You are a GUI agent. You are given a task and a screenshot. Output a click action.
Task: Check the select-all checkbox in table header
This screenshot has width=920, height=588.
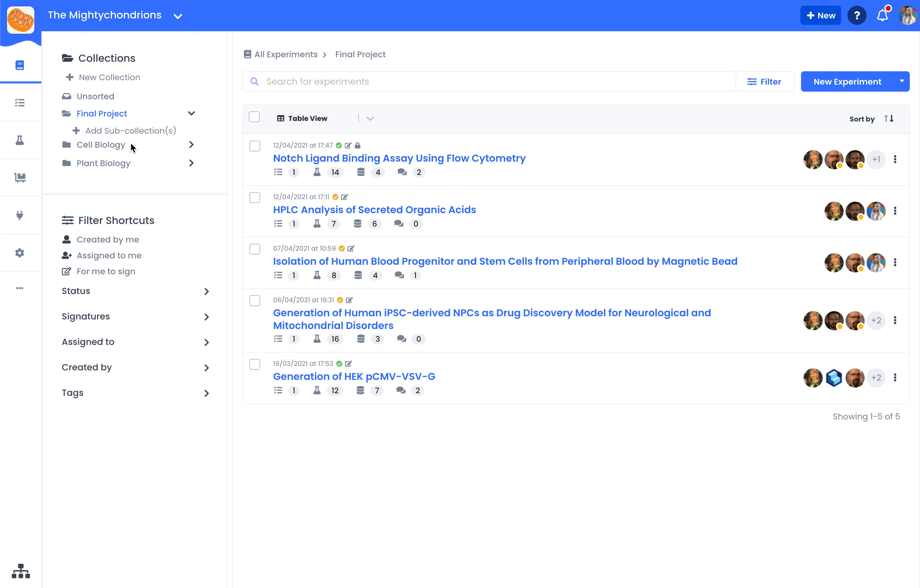[254, 117]
